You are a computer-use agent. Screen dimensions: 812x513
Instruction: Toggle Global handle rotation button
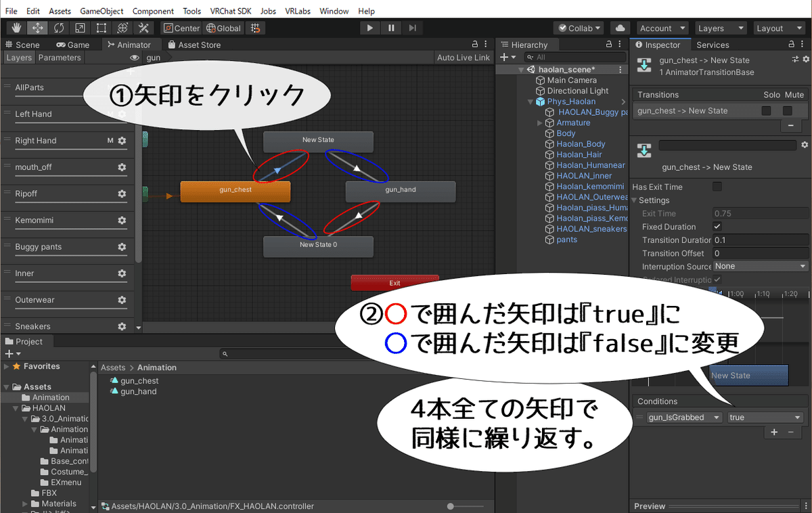pyautogui.click(x=223, y=28)
